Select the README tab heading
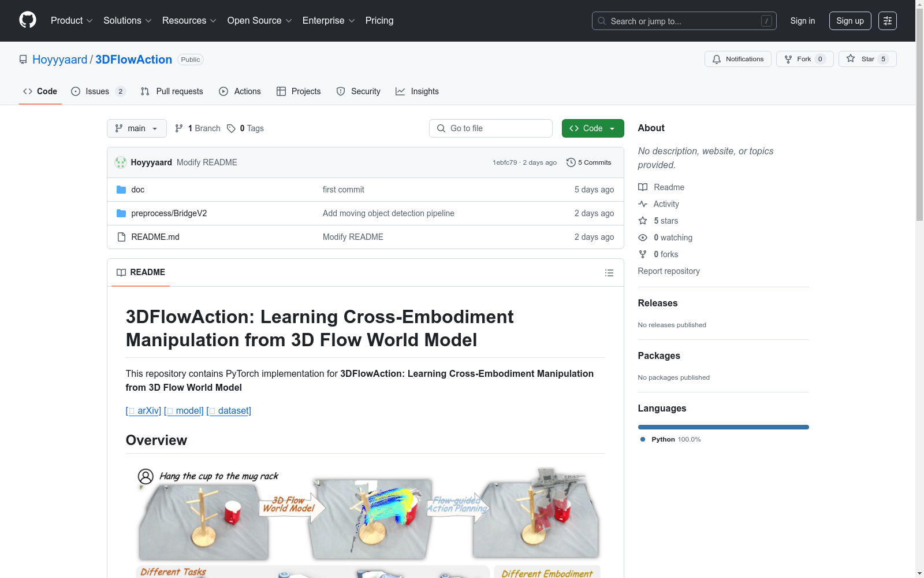The image size is (924, 578). click(x=141, y=272)
